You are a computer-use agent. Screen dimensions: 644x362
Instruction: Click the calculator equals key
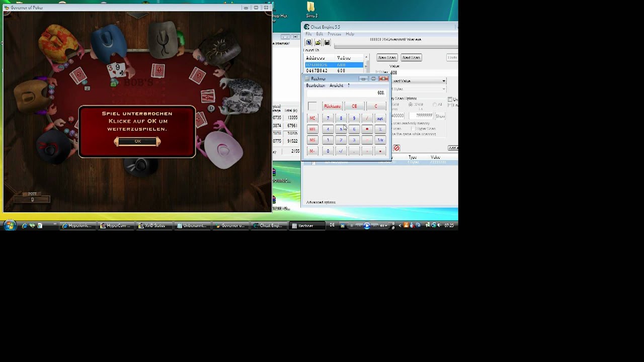click(380, 151)
